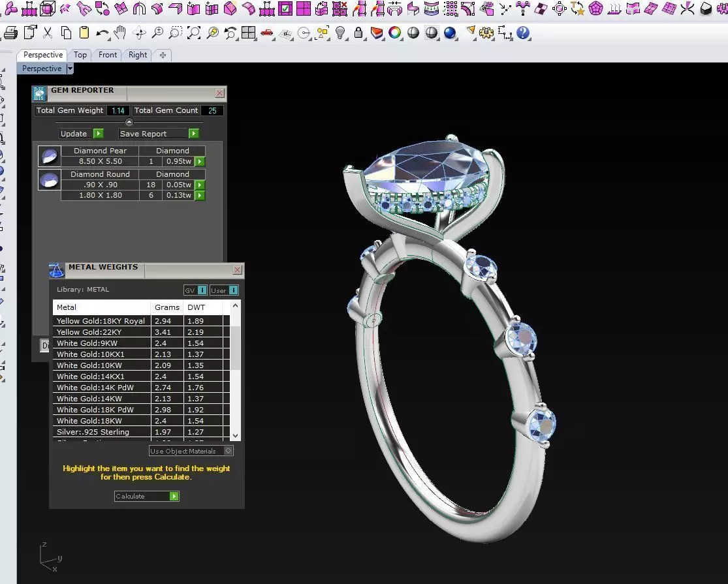Expand the Diamond Pear 0.95tw row arrow
The width and height of the screenshot is (728, 584).
tap(200, 161)
